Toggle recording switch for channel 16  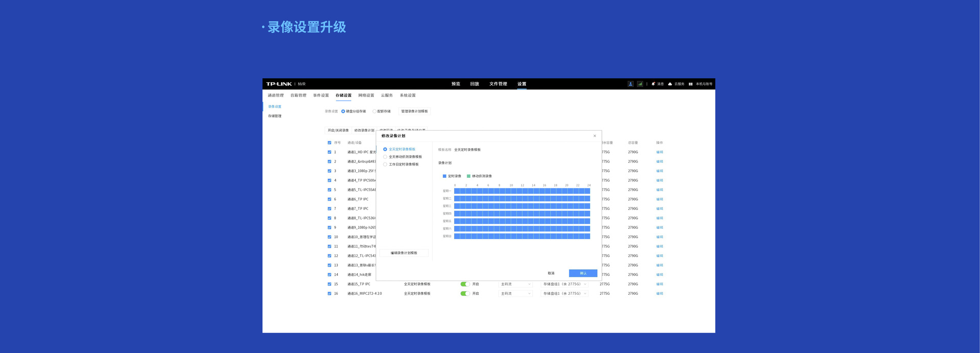[x=464, y=294]
